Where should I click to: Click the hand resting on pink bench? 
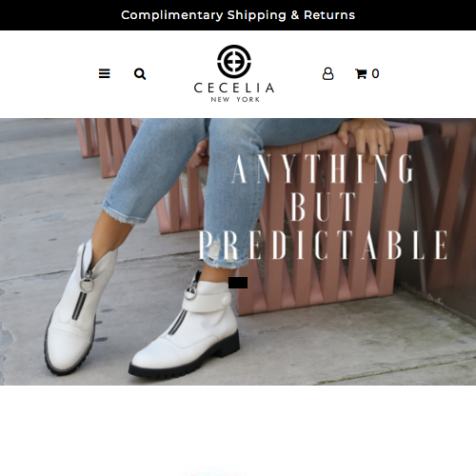pos(365,137)
